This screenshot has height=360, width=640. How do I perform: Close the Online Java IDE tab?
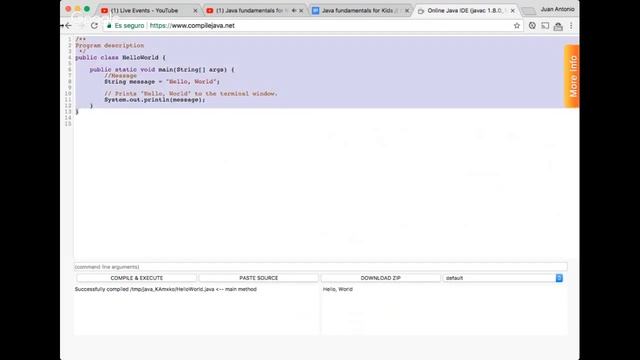point(513,11)
